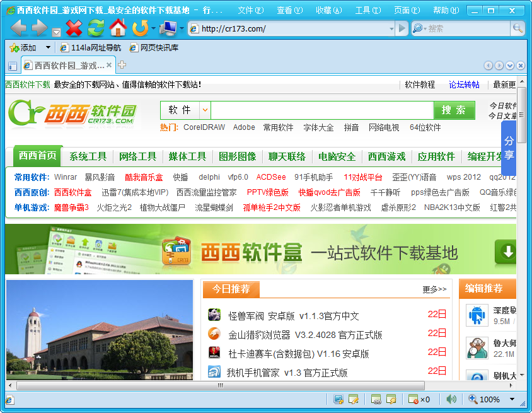Click in the browser toolbar 搜索 field
The image size is (532, 413).
click(x=468, y=28)
